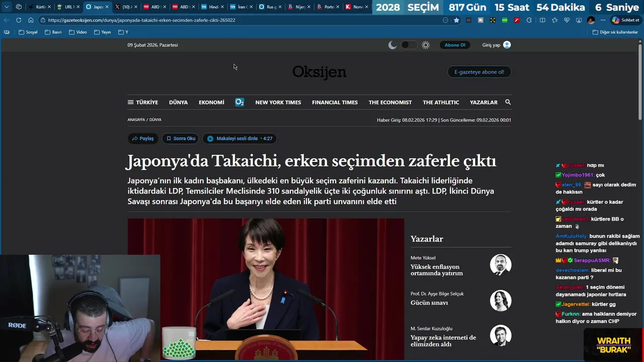This screenshot has width=644, height=362.
Task: Click the Copilot Sohbet et button
Action: pyautogui.click(x=625, y=20)
